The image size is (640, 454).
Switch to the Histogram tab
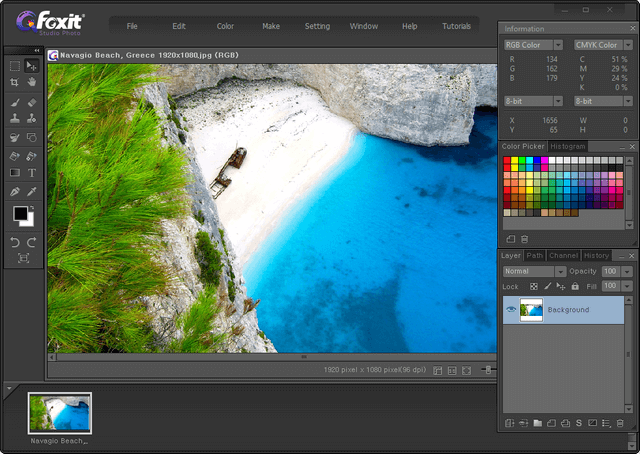566,146
